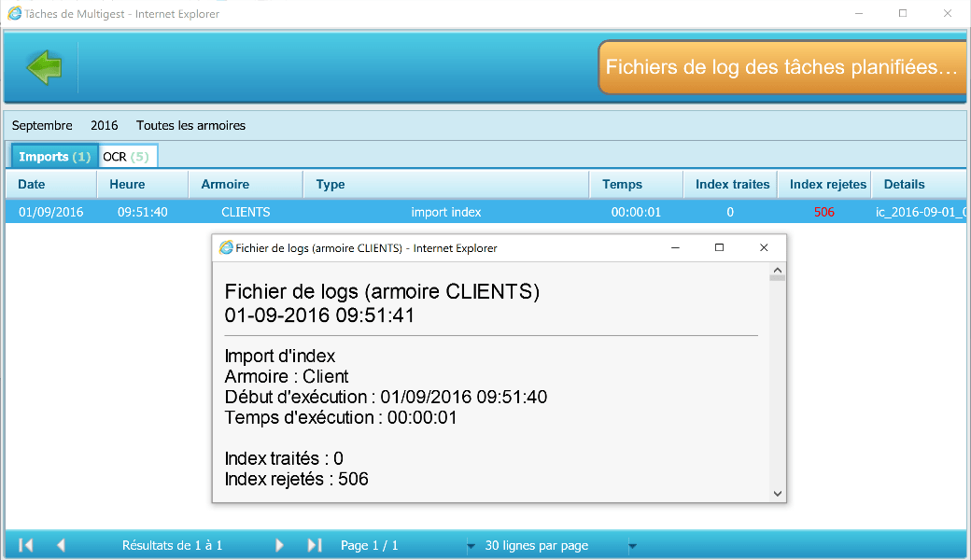
Task: Switch to the OCR tab
Action: 126,156
